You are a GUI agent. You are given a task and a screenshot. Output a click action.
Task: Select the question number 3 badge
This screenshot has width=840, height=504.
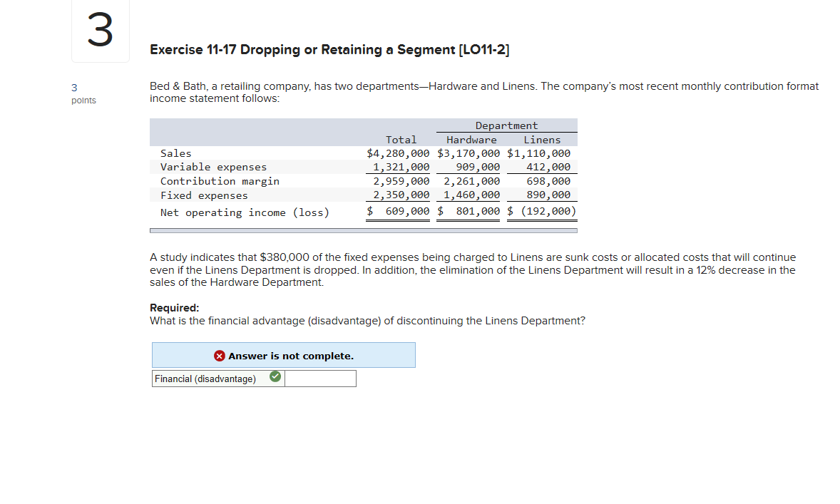[100, 30]
